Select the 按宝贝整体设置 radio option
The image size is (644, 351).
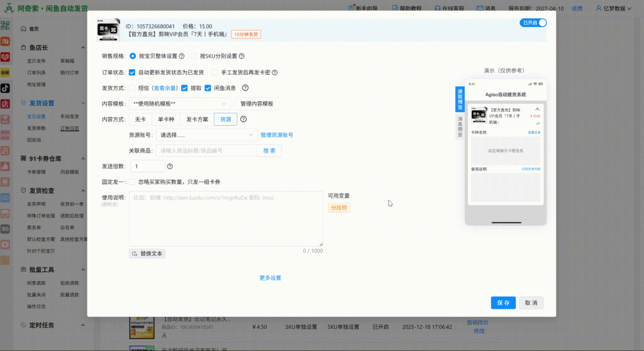pos(133,56)
